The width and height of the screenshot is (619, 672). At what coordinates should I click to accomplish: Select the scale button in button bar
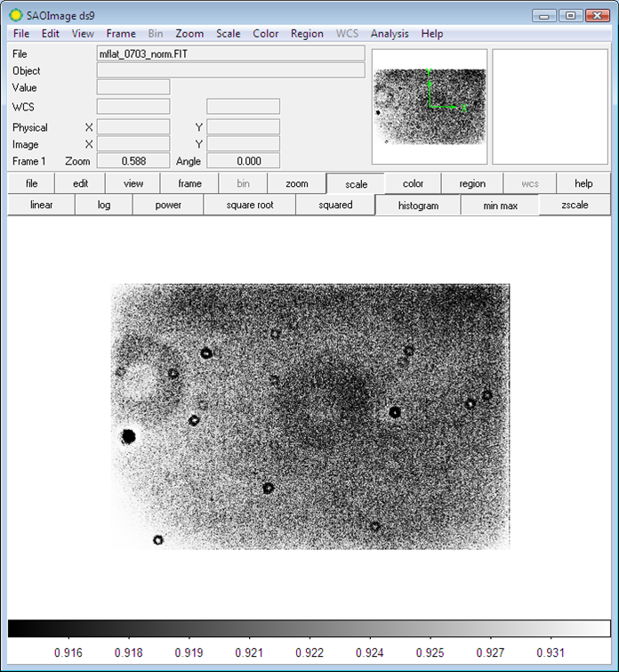tap(356, 184)
